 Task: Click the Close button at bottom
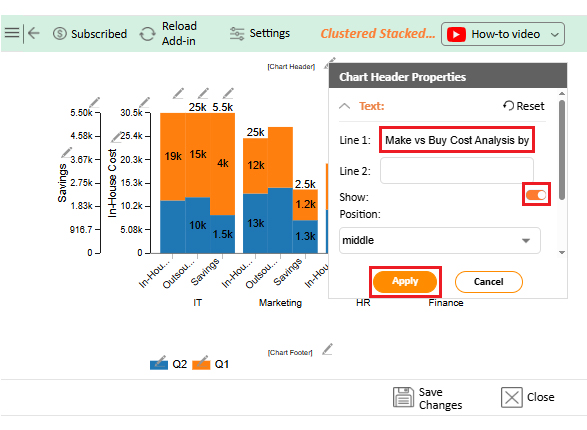(x=527, y=397)
